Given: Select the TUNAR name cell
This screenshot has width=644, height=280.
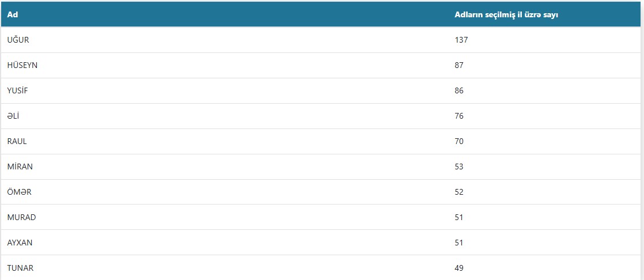Looking at the screenshot, I should click(20, 268).
